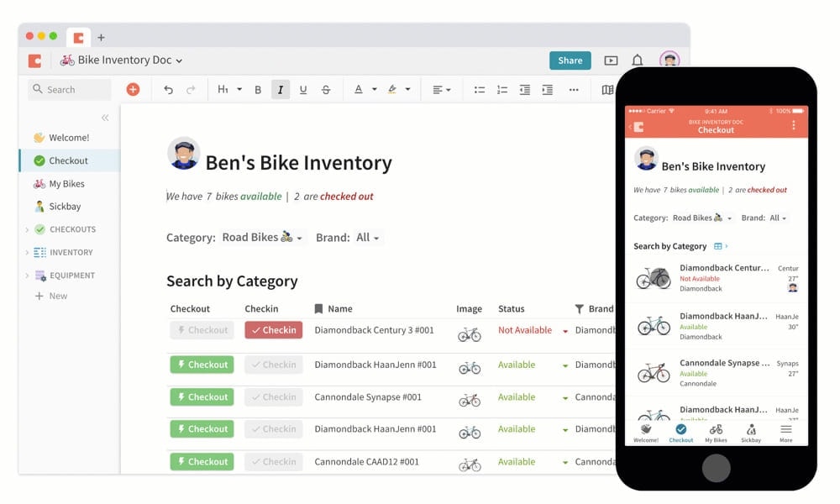Open Brand All dropdown on phone
This screenshot has height=504, width=840.
tap(778, 218)
